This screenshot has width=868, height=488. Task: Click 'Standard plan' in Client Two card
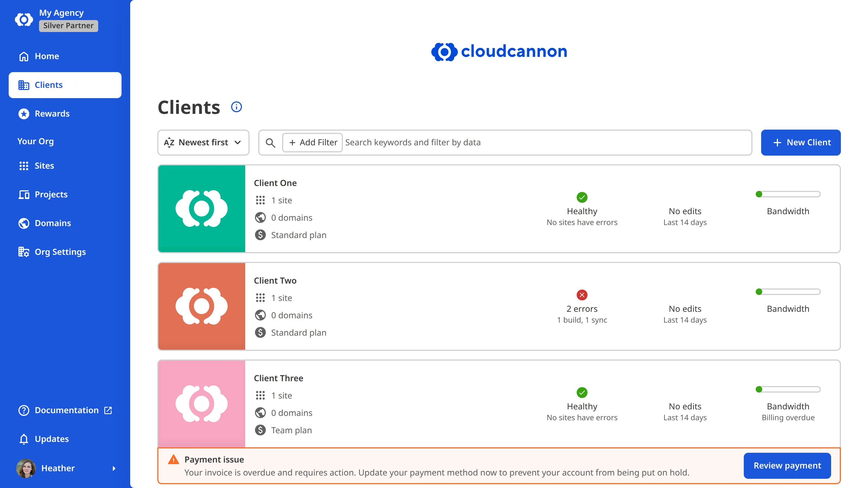tap(299, 333)
